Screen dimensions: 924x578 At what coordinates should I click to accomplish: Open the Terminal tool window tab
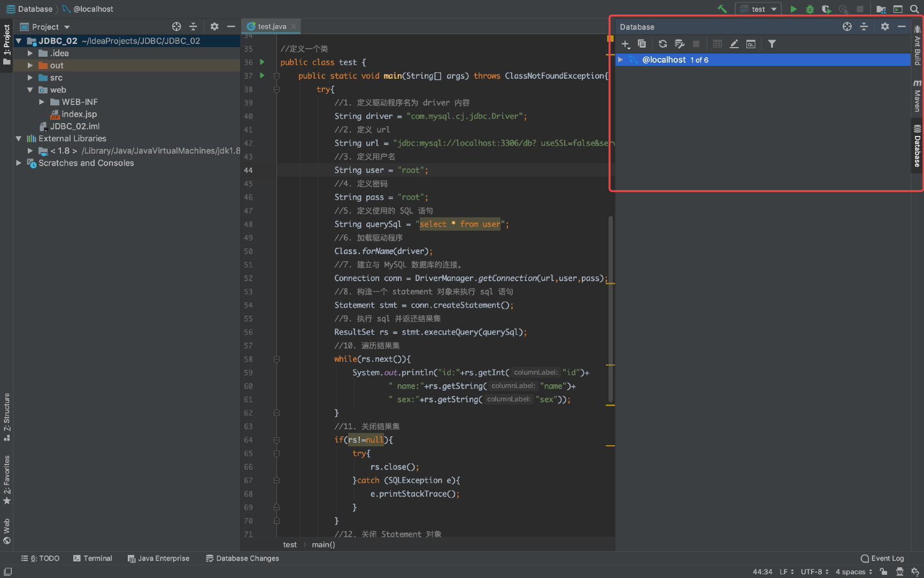93,558
